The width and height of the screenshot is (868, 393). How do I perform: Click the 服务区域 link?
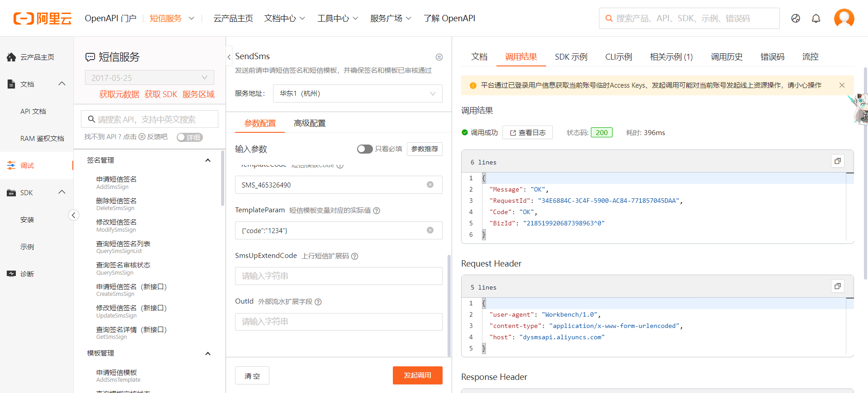pos(198,94)
